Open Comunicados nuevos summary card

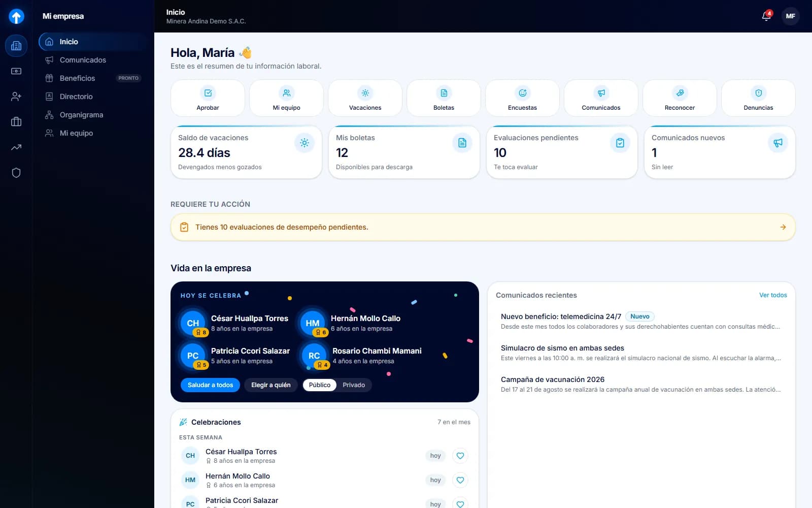point(720,152)
